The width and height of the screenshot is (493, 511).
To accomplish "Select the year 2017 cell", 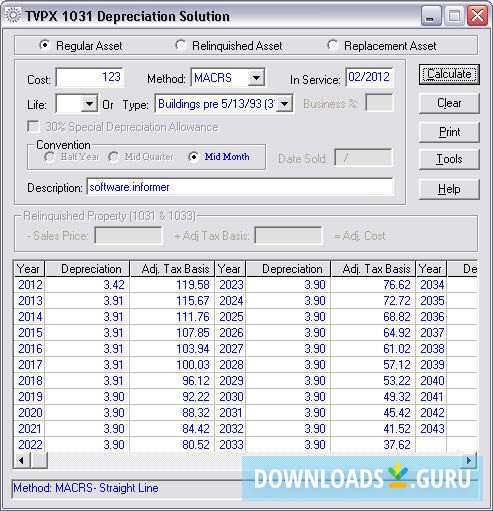I will click(x=30, y=365).
